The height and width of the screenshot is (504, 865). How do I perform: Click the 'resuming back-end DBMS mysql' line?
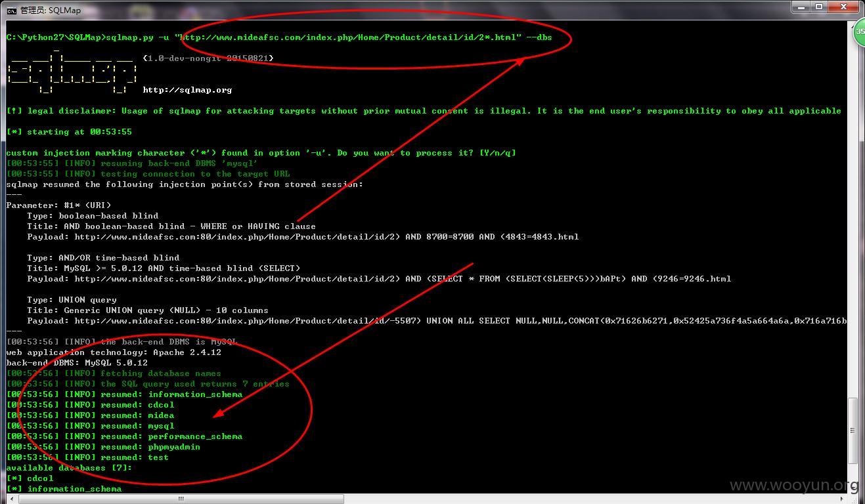point(132,163)
